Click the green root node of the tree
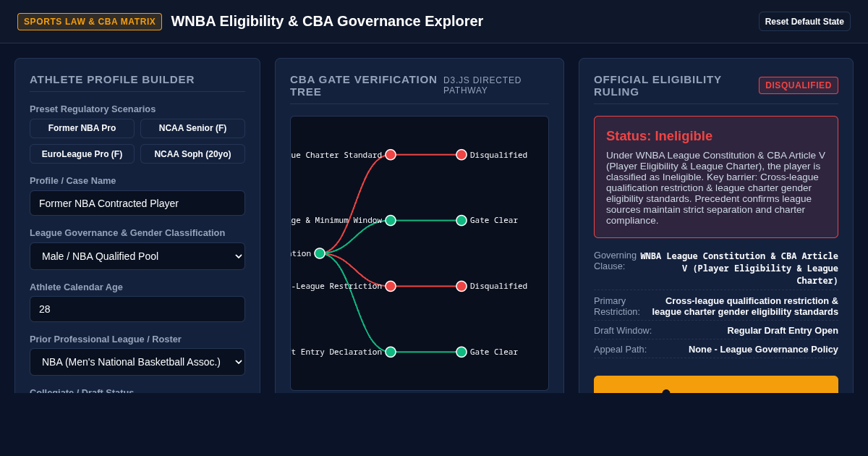Viewport: 868px width, 456px height. pos(320,253)
